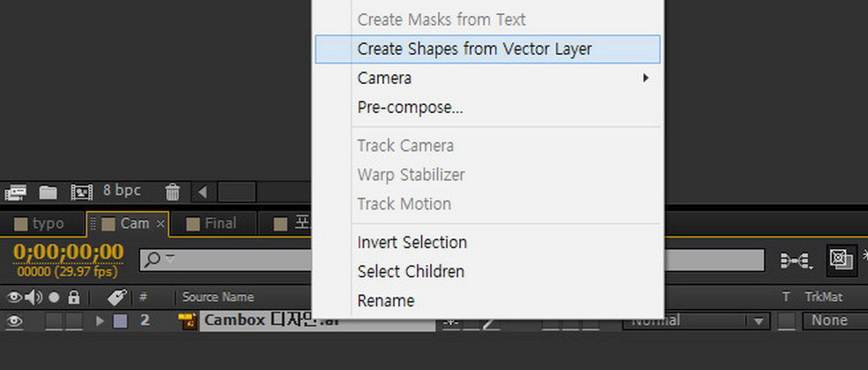Create a new composition icon
The width and height of the screenshot is (868, 370).
[x=81, y=193]
